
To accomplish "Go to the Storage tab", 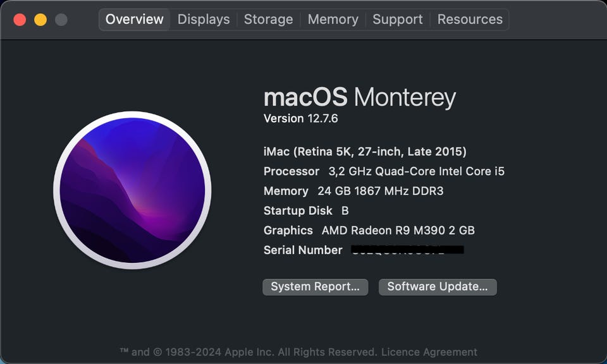I will pyautogui.click(x=268, y=20).
